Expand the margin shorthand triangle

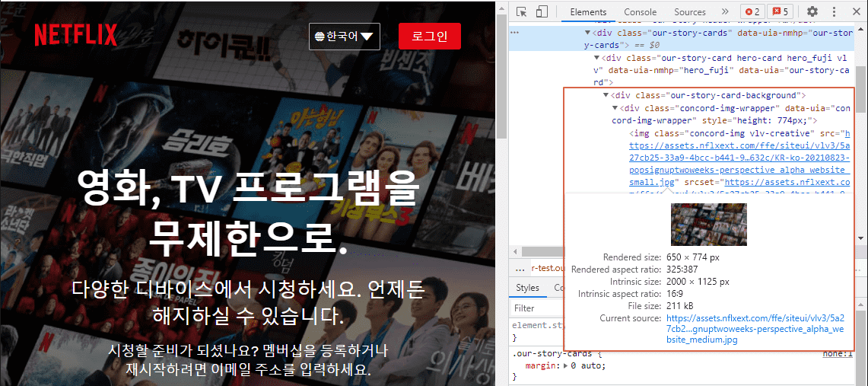point(565,365)
